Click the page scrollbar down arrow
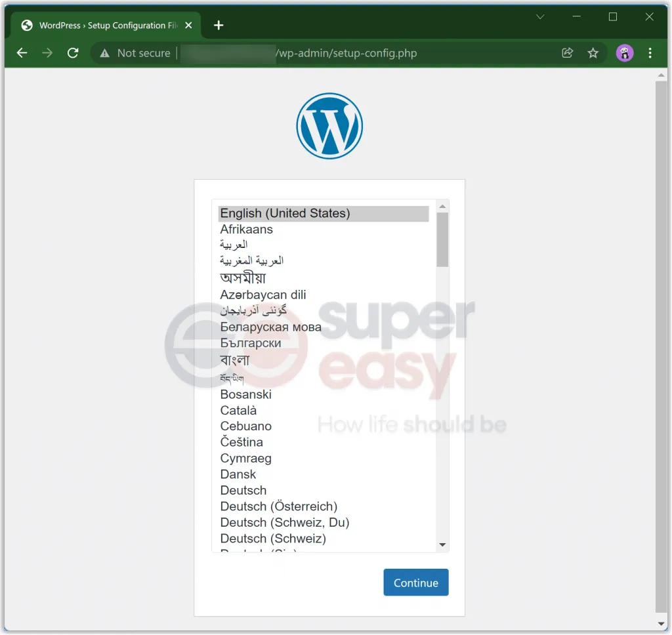Image resolution: width=672 pixels, height=635 pixels. [x=661, y=625]
